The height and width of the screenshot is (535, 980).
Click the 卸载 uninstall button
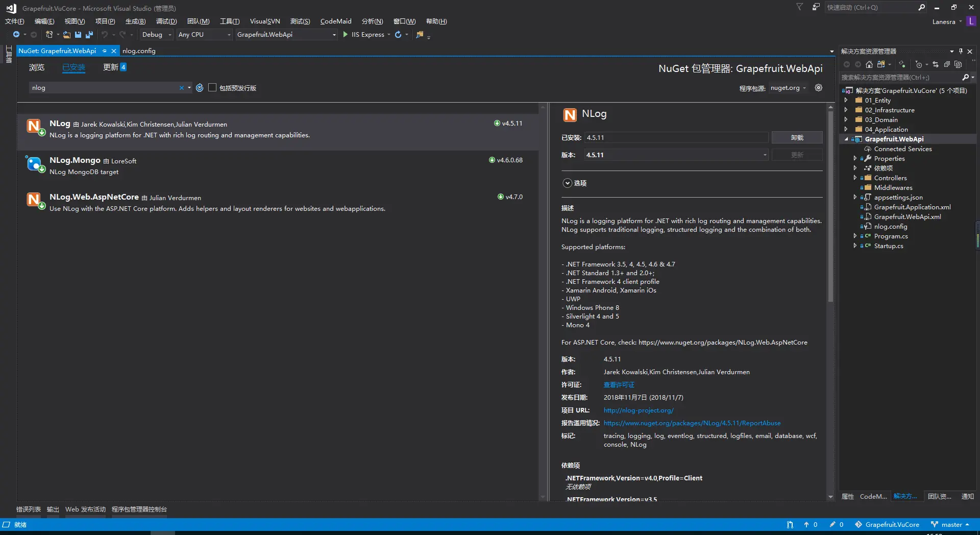797,137
